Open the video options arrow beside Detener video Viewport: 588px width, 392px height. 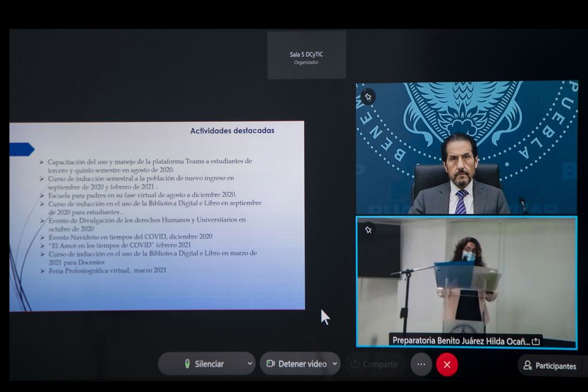coord(335,364)
